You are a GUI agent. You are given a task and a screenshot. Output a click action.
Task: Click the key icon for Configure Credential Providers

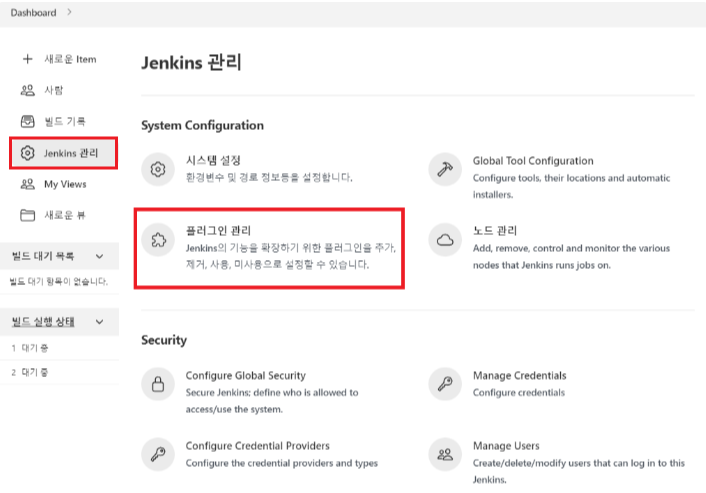[158, 454]
